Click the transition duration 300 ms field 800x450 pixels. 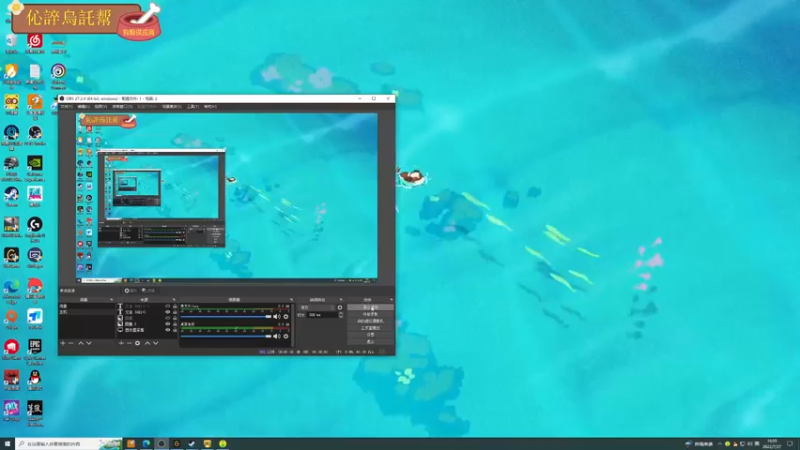point(322,315)
